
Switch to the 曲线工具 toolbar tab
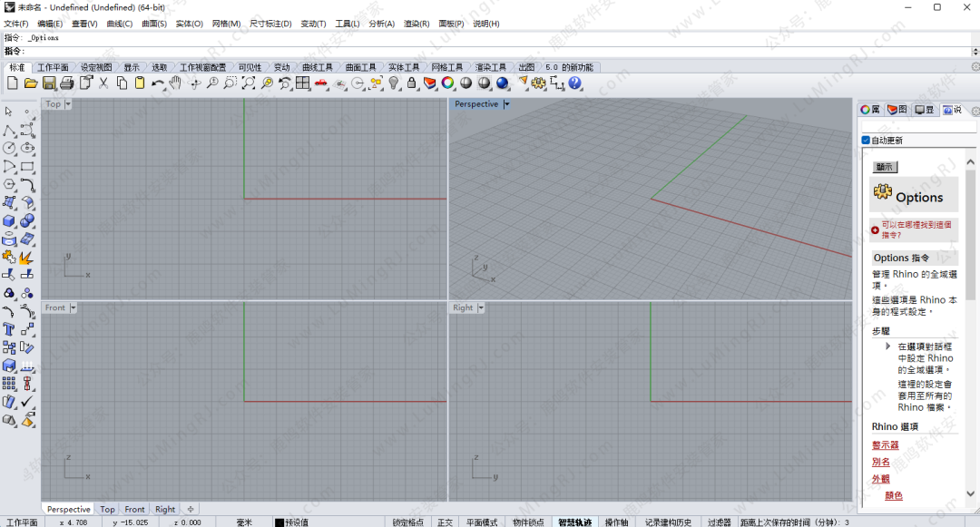click(318, 67)
